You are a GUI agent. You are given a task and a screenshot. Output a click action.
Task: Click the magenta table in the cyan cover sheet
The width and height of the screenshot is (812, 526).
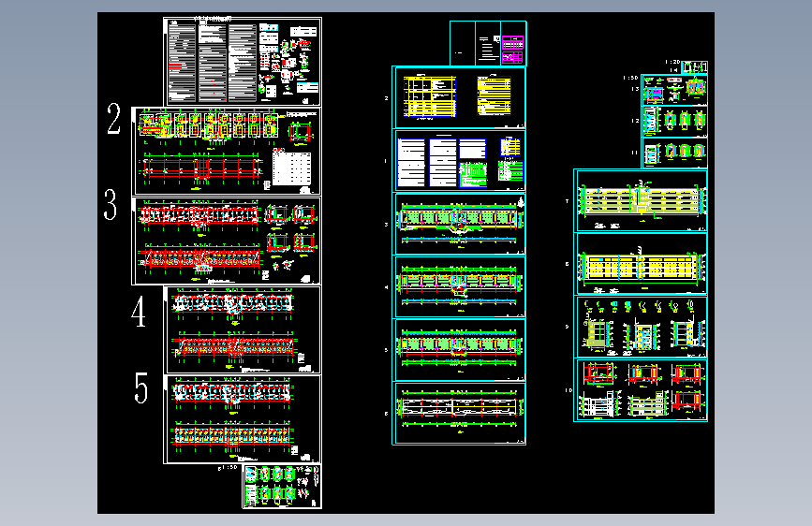512,50
